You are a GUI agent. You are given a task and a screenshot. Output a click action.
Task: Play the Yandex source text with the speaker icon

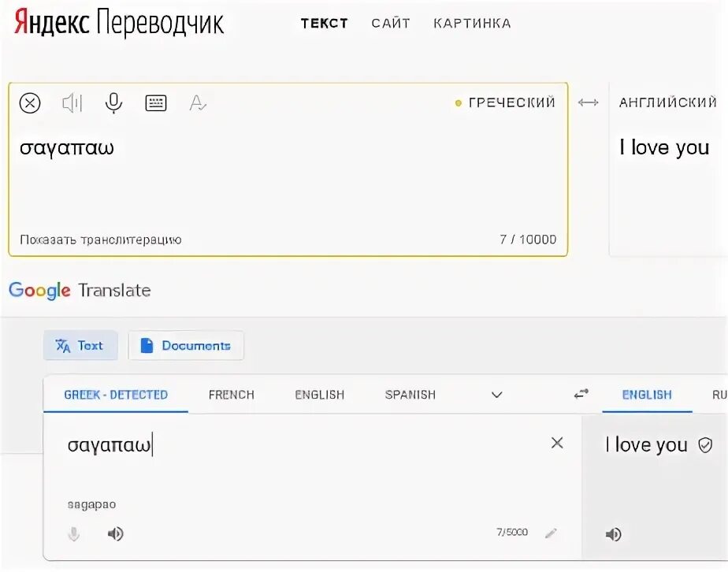pyautogui.click(x=72, y=102)
